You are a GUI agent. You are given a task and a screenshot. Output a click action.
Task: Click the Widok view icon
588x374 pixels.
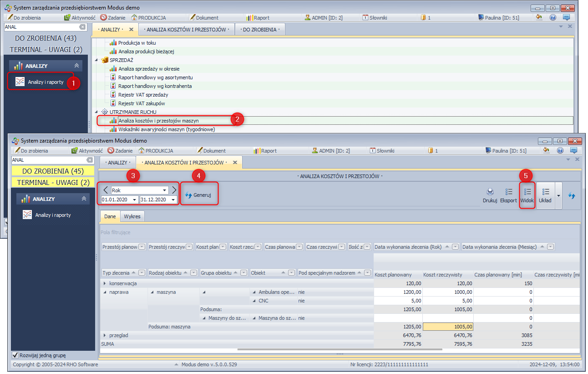527,192
